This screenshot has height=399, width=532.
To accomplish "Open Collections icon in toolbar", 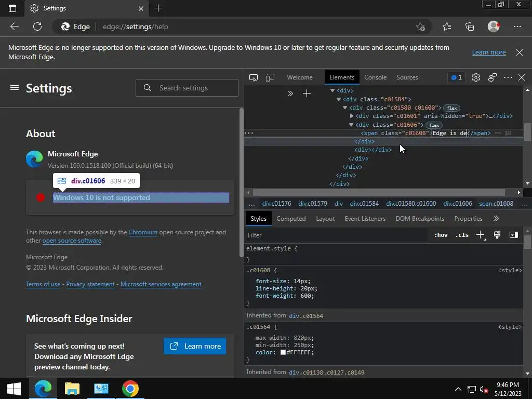I will [470, 26].
